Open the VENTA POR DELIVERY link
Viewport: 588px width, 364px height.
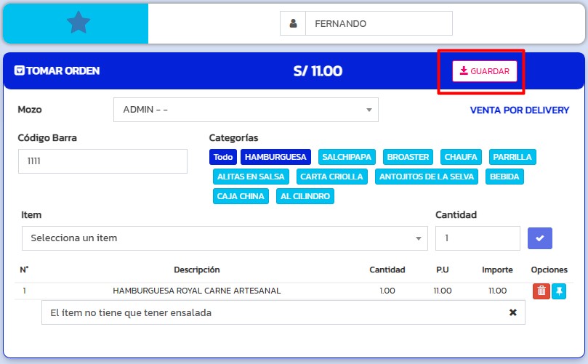click(520, 110)
